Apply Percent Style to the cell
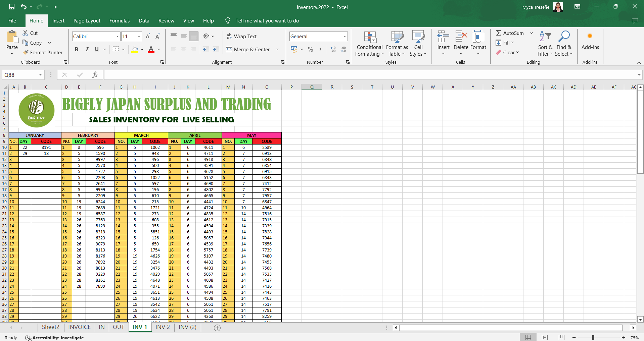The image size is (644, 341). click(x=311, y=49)
